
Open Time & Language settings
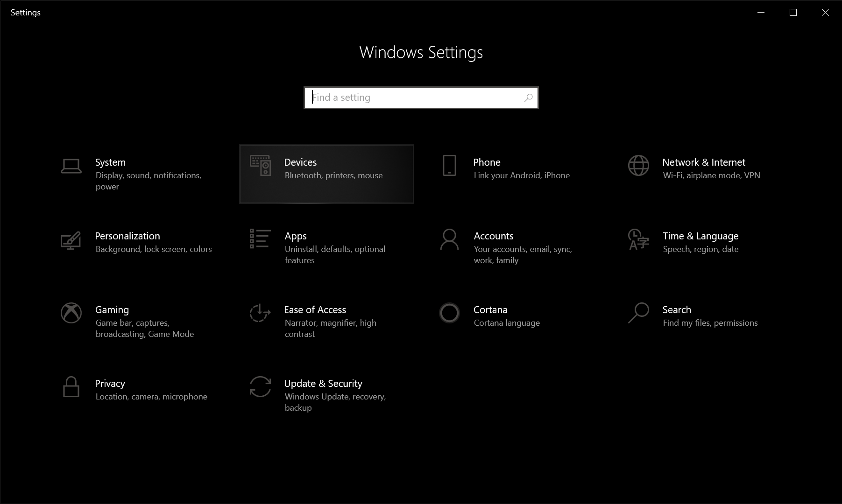[700, 241]
